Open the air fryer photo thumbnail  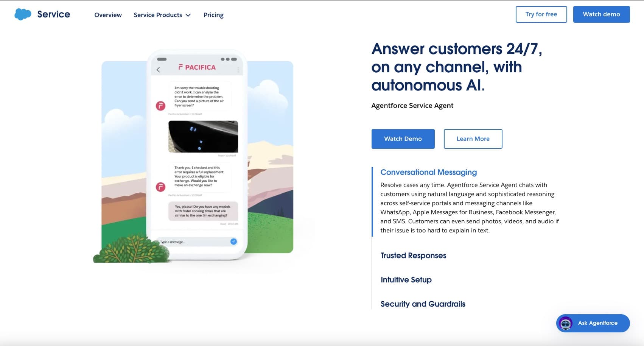coord(203,137)
